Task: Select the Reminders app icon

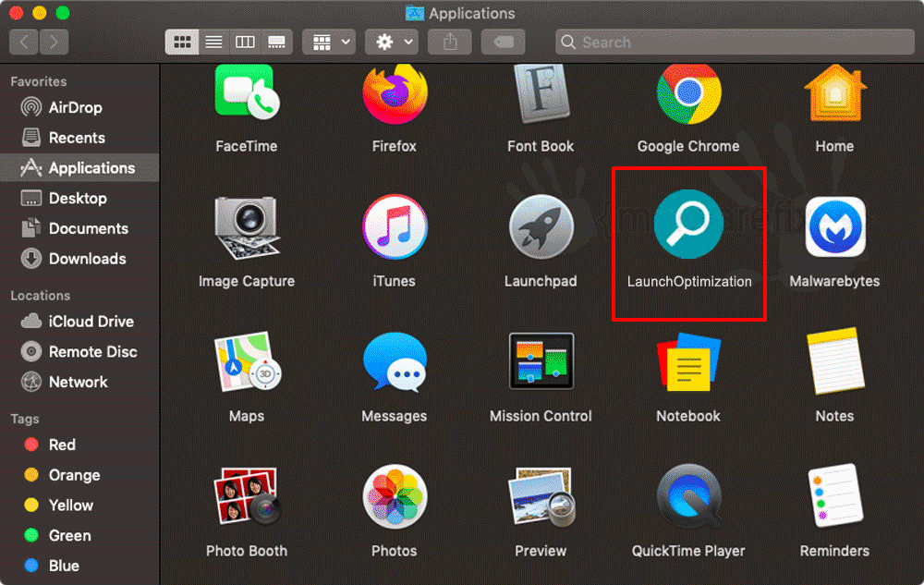Action: click(835, 495)
